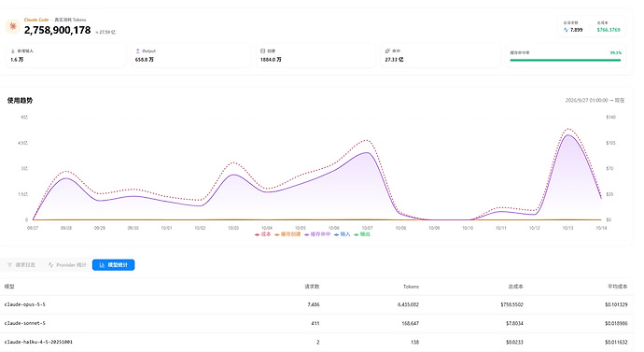
Task: Toggle the 输出 series in chart legend
Action: (x=362, y=234)
